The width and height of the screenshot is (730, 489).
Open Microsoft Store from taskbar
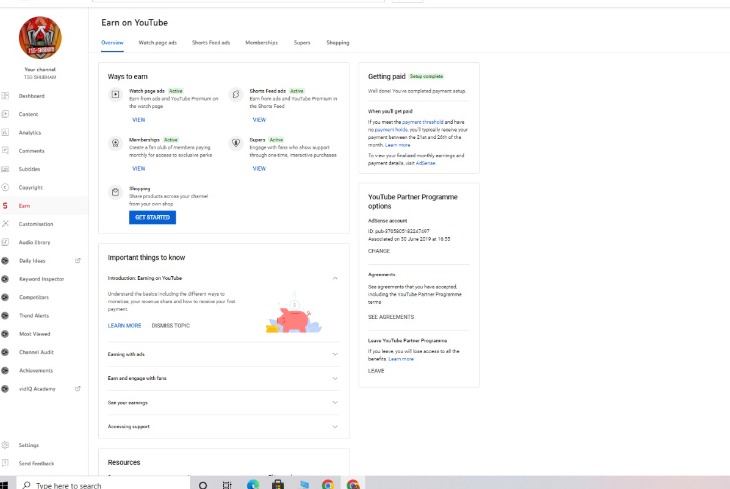coord(278,485)
